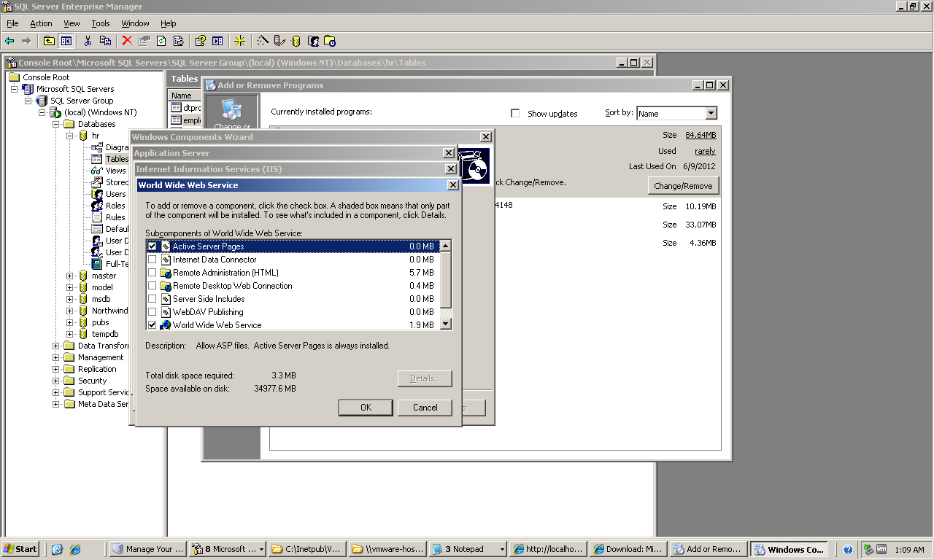Click the Export List toolbar icon
Viewport: 934px width, 560px height.
[177, 41]
